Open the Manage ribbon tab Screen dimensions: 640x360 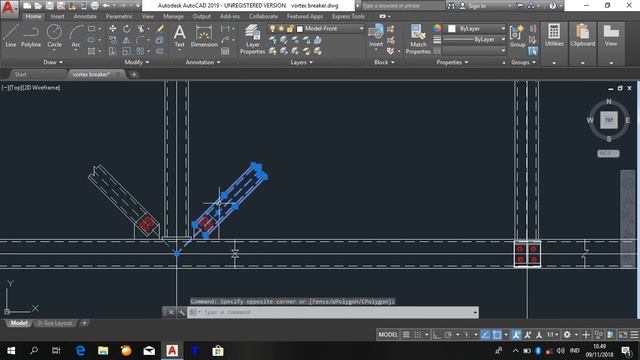173,16
